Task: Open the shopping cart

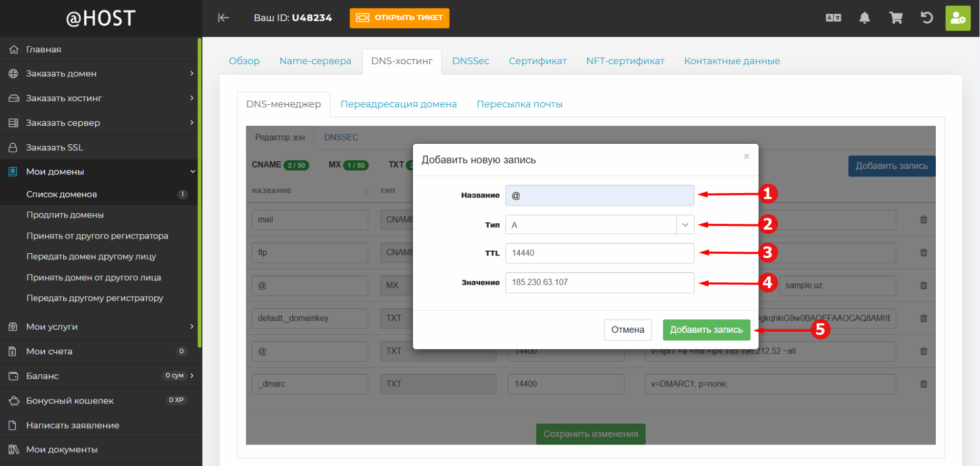Action: (x=896, y=18)
